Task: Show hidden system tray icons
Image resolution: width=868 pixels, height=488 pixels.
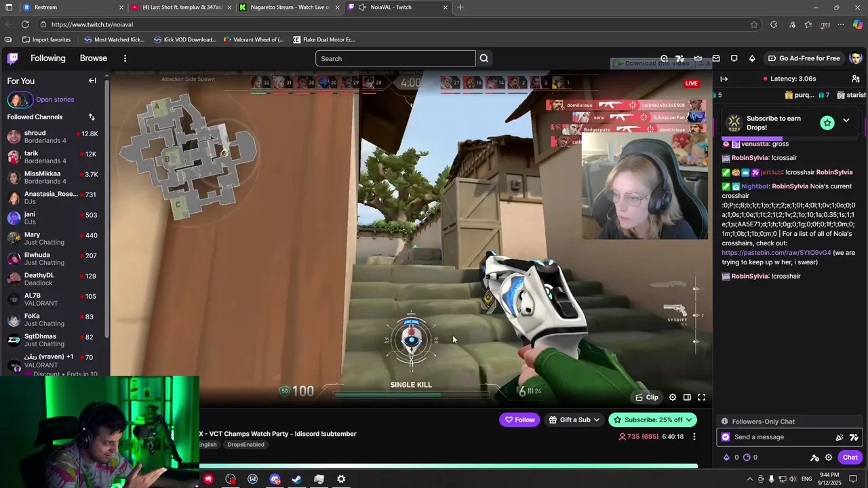Action: (x=749, y=479)
